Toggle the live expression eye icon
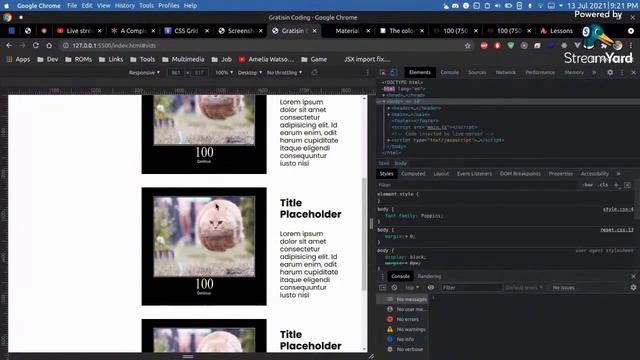 [x=431, y=287]
